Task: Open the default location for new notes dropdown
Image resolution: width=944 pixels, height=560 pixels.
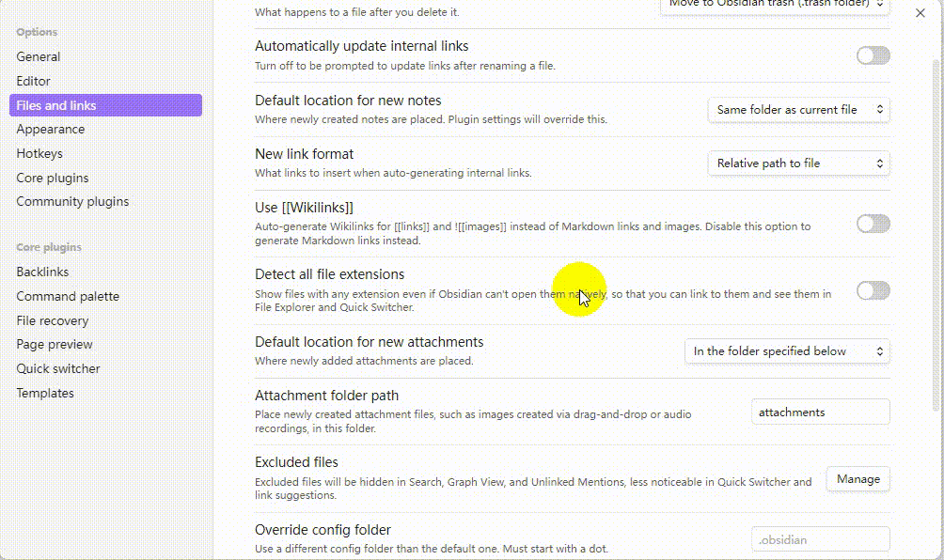Action: (797, 110)
